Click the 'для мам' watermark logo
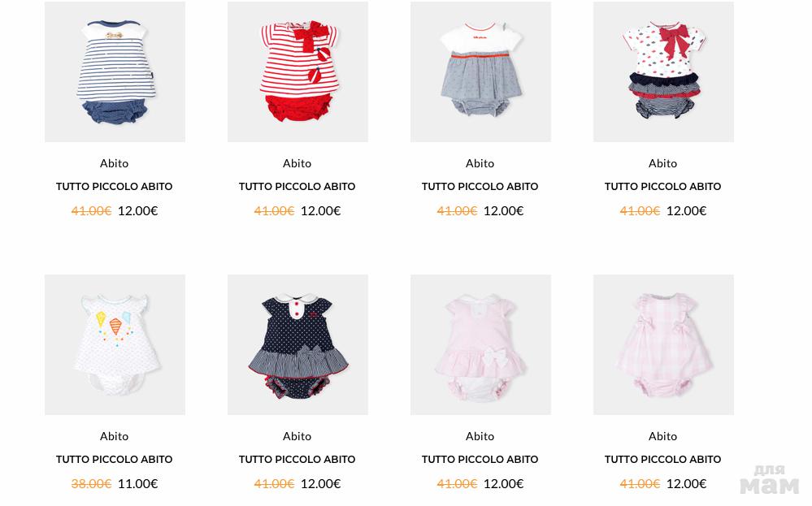The image size is (812, 506). point(769,480)
